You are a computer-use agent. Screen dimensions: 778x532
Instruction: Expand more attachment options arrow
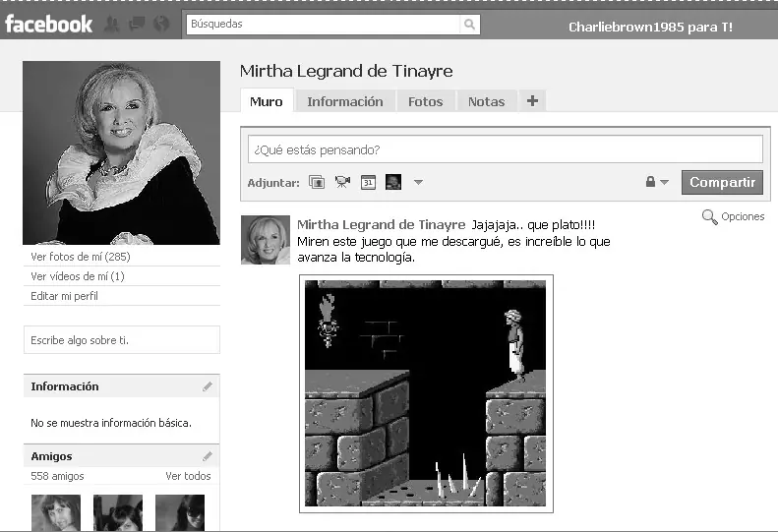click(x=418, y=182)
